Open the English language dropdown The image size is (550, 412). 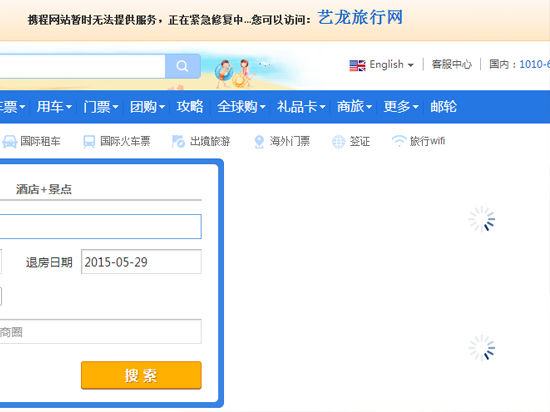[x=391, y=65]
